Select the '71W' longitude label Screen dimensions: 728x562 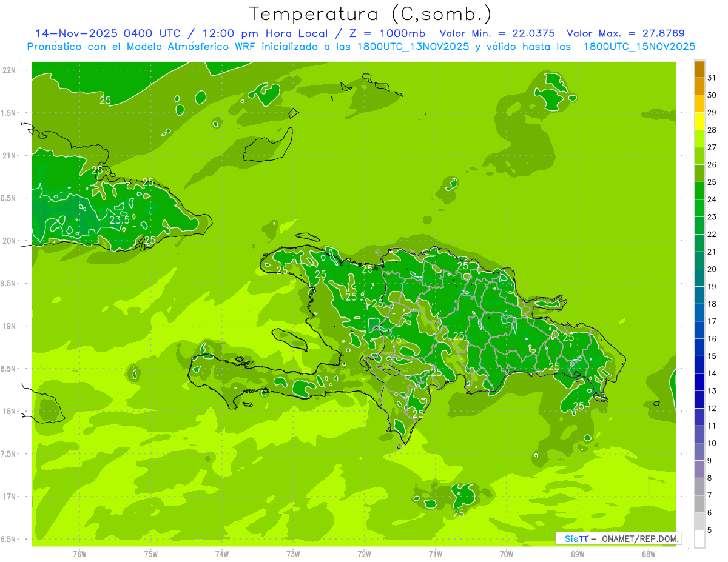pyautogui.click(x=435, y=554)
